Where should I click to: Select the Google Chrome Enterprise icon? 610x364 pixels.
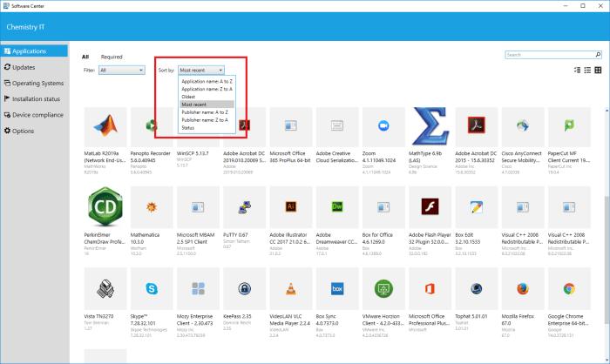click(569, 291)
